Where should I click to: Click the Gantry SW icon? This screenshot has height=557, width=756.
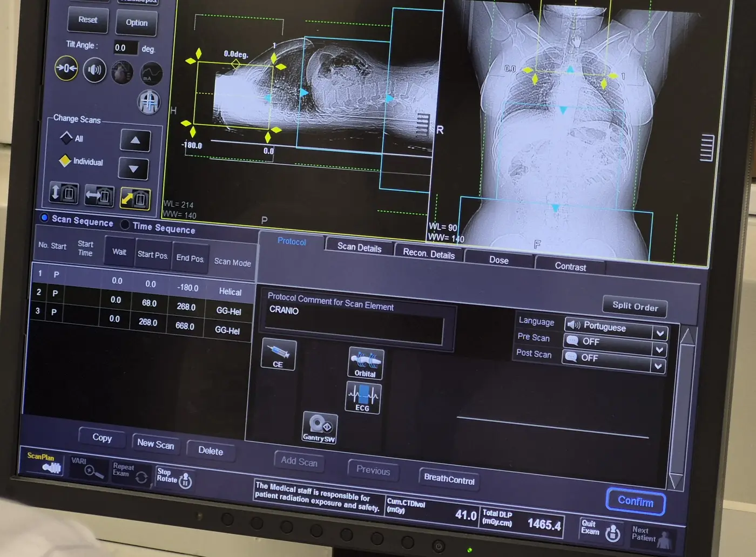tap(320, 428)
